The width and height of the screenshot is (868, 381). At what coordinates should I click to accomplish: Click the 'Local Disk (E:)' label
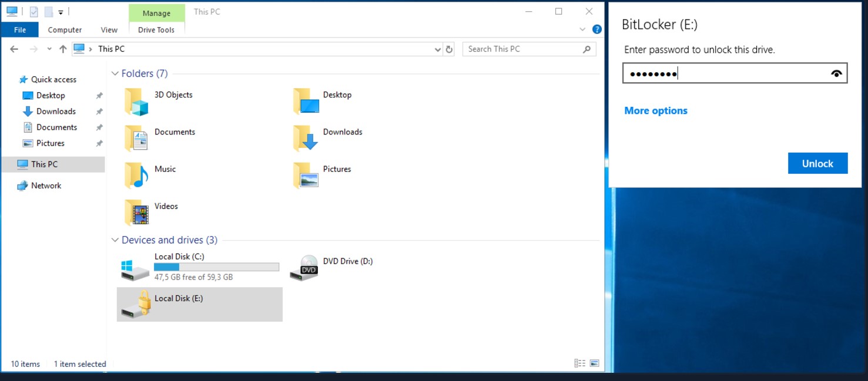click(x=179, y=298)
